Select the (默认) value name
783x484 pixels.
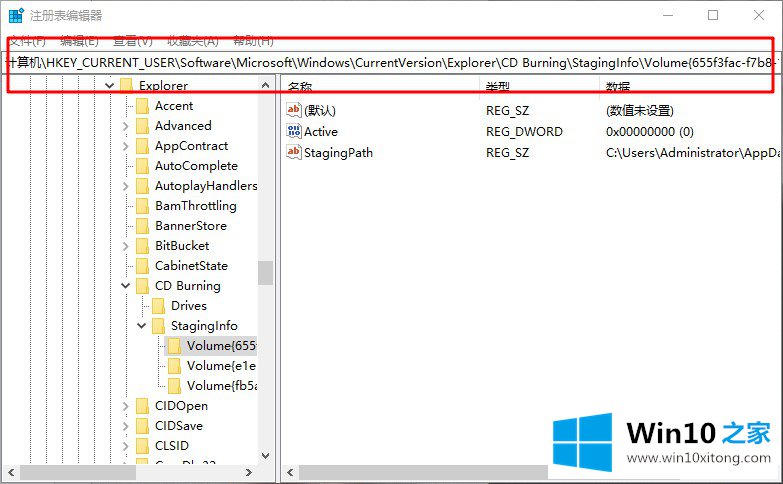click(320, 110)
